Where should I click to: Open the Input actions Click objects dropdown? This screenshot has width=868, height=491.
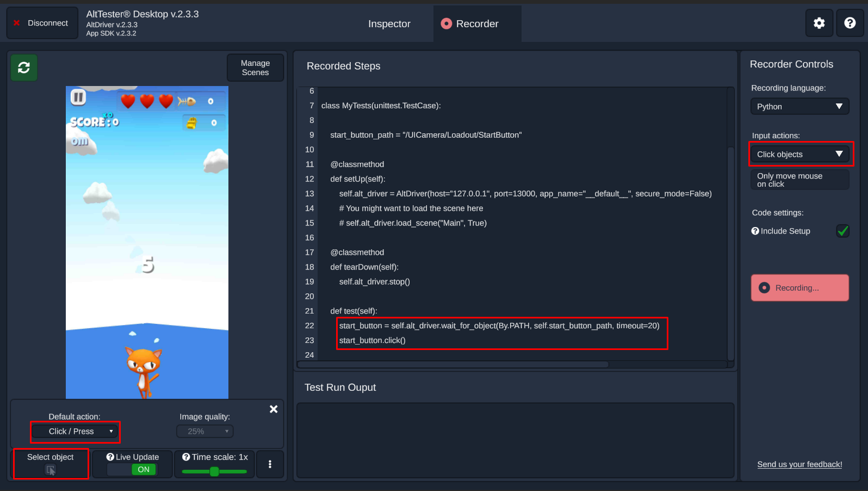(x=799, y=155)
